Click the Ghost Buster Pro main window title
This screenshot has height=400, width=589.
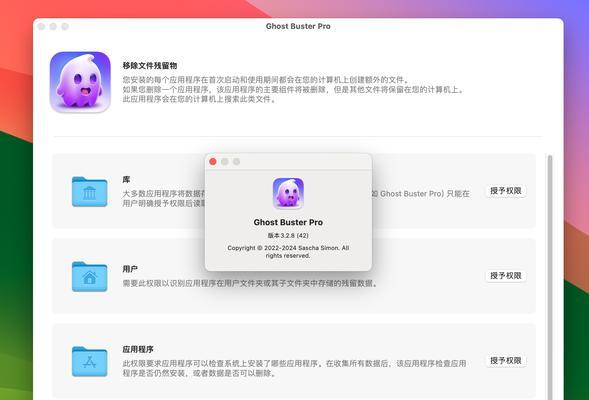coord(298,26)
